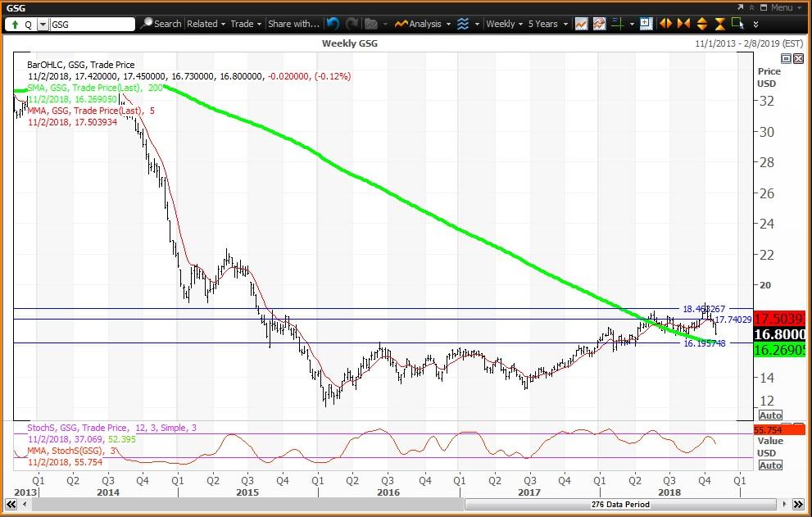The image size is (812, 517).
Task: Click the single orange line chart icon
Action: pyautogui.click(x=581, y=24)
